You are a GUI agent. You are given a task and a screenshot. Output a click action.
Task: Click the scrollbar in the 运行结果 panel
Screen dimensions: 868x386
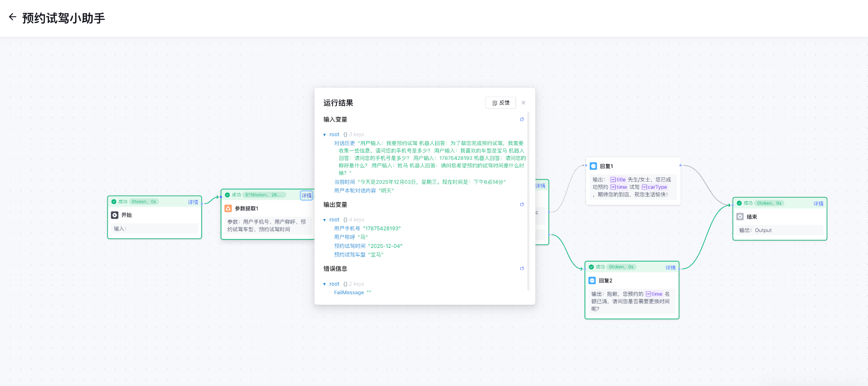coord(528,201)
